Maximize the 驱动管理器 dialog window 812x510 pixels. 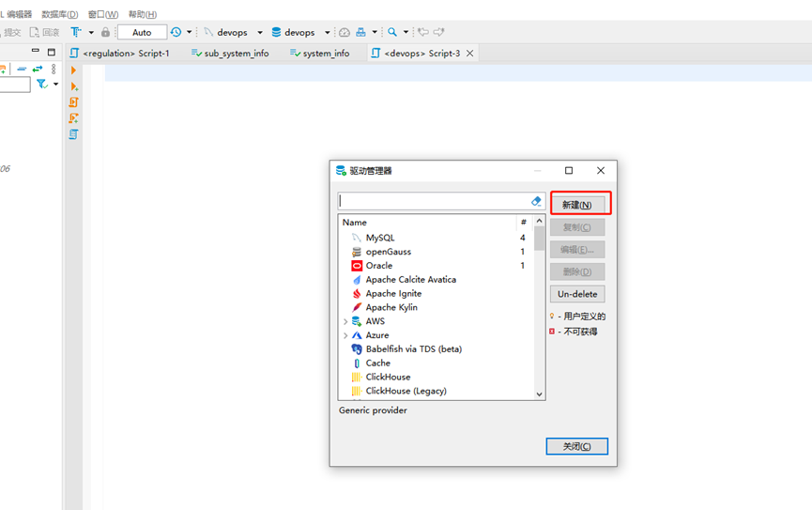click(569, 171)
